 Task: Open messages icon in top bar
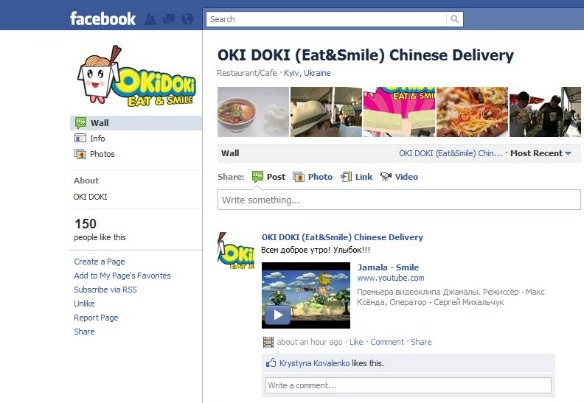168,19
